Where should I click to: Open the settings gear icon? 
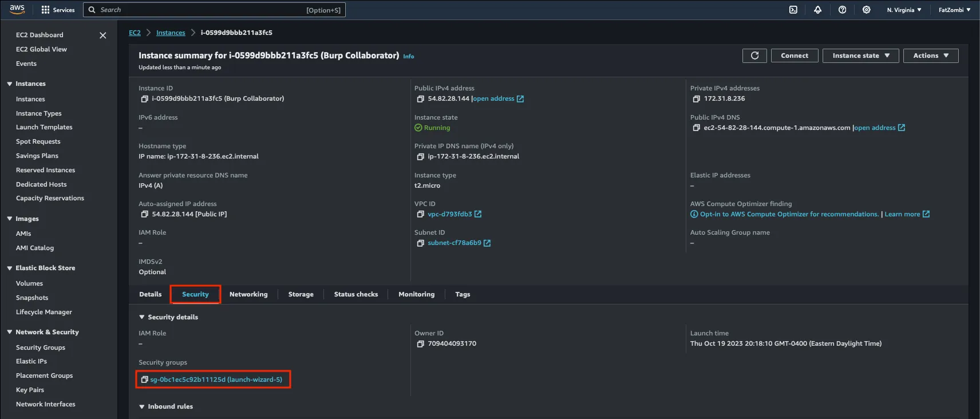[x=867, y=10]
